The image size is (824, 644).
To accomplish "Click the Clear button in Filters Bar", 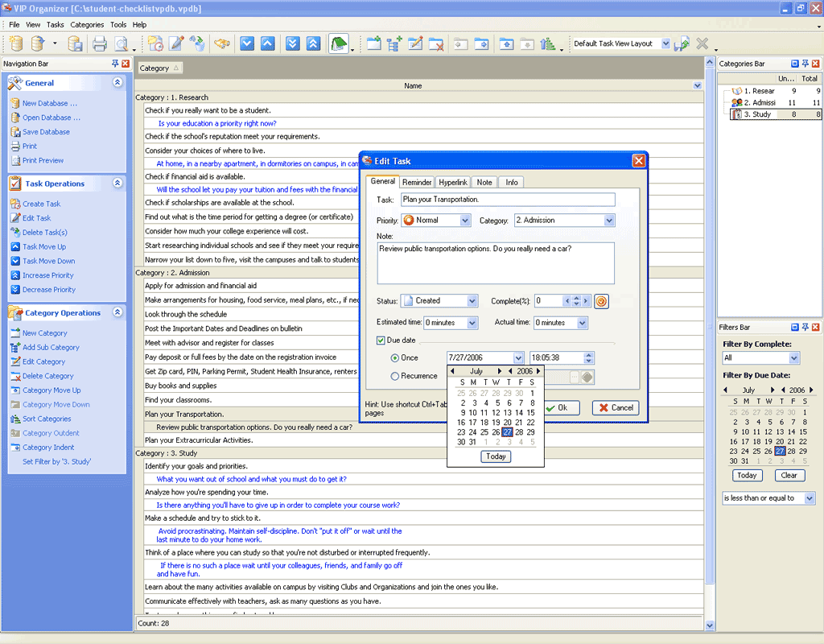I will [789, 475].
